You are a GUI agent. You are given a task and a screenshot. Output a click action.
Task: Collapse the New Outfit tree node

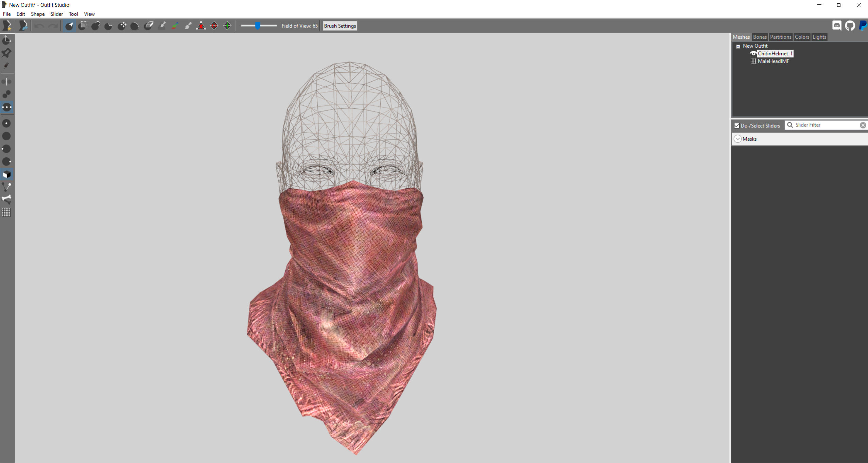[x=738, y=46]
